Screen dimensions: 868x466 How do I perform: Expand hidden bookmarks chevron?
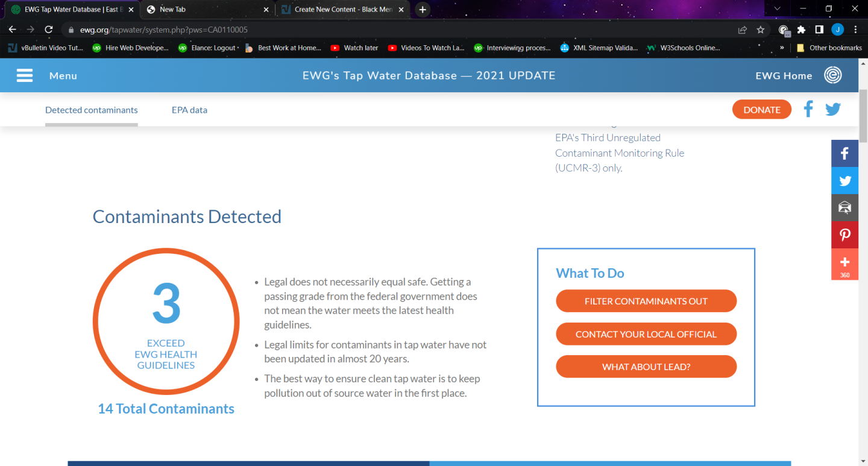coord(782,48)
